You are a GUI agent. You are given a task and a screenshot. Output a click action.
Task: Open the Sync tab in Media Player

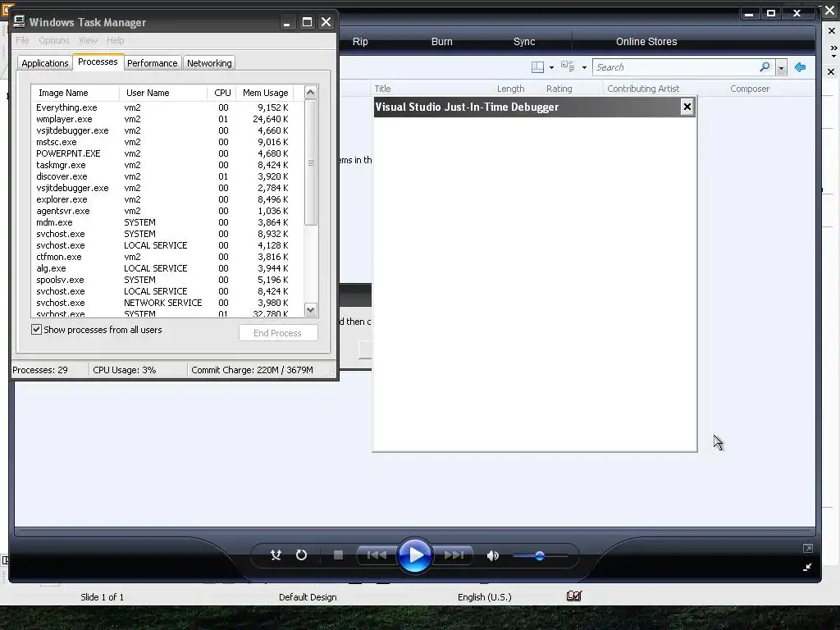(524, 41)
